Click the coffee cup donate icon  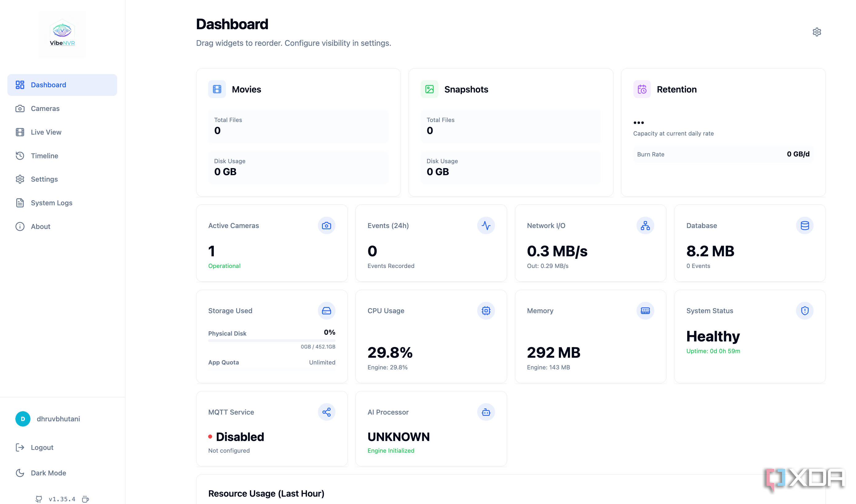[85, 499]
